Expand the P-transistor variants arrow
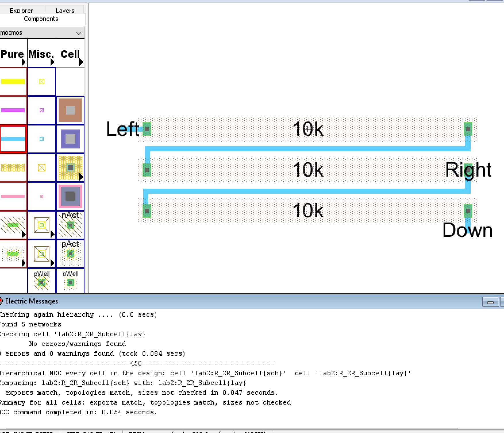The height and width of the screenshot is (433, 504). [52, 263]
